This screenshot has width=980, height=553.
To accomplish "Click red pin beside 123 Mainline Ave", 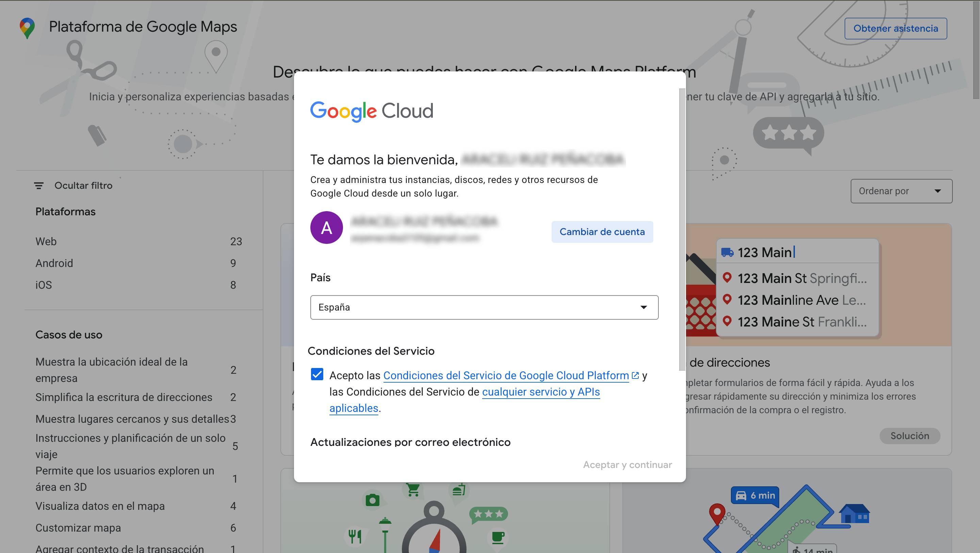I will [727, 299].
